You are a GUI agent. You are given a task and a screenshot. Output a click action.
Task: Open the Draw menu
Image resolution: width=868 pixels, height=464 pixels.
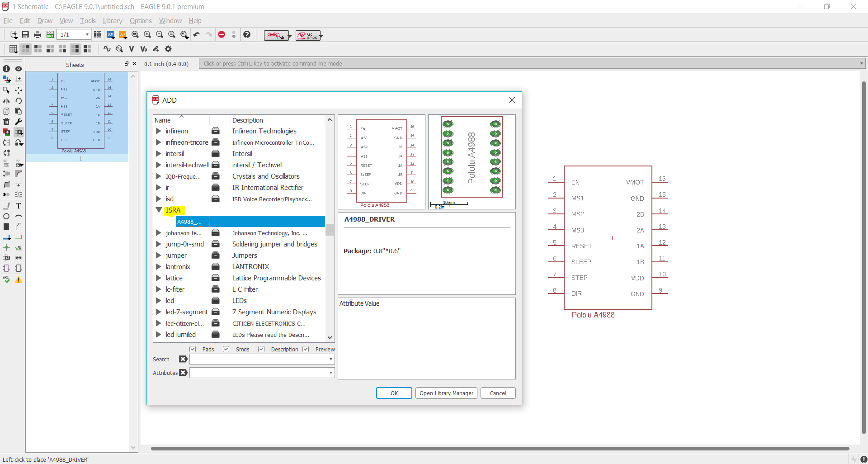point(45,21)
